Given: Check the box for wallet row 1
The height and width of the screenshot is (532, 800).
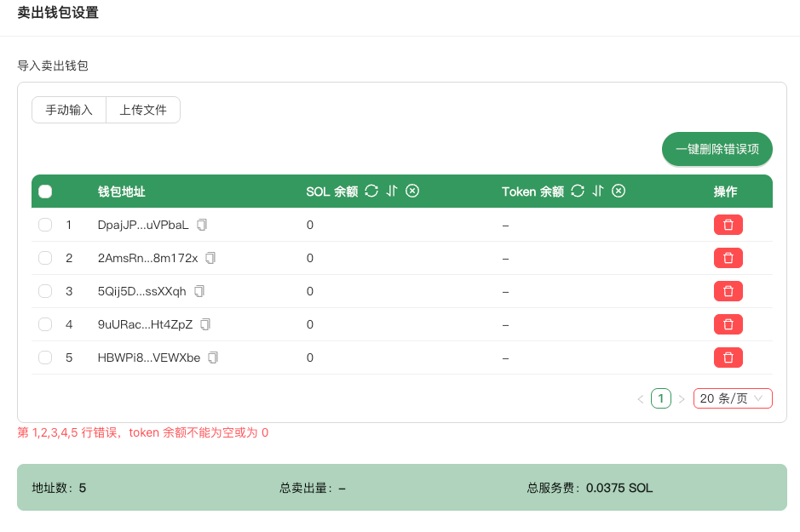Looking at the screenshot, I should [45, 225].
